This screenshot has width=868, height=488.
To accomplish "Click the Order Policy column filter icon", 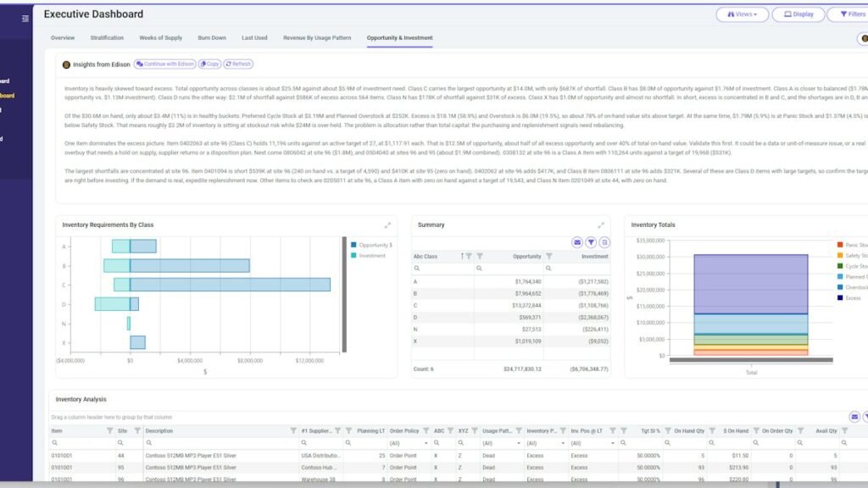I will pos(426,430).
